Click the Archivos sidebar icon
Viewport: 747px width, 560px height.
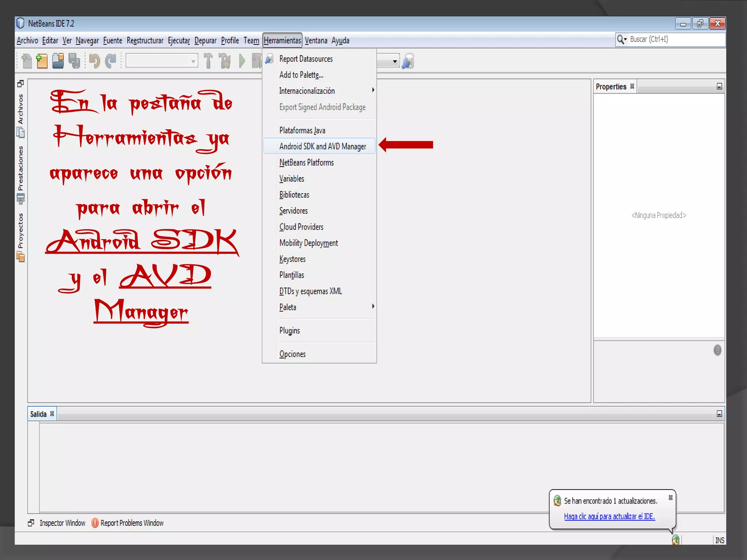click(x=20, y=133)
